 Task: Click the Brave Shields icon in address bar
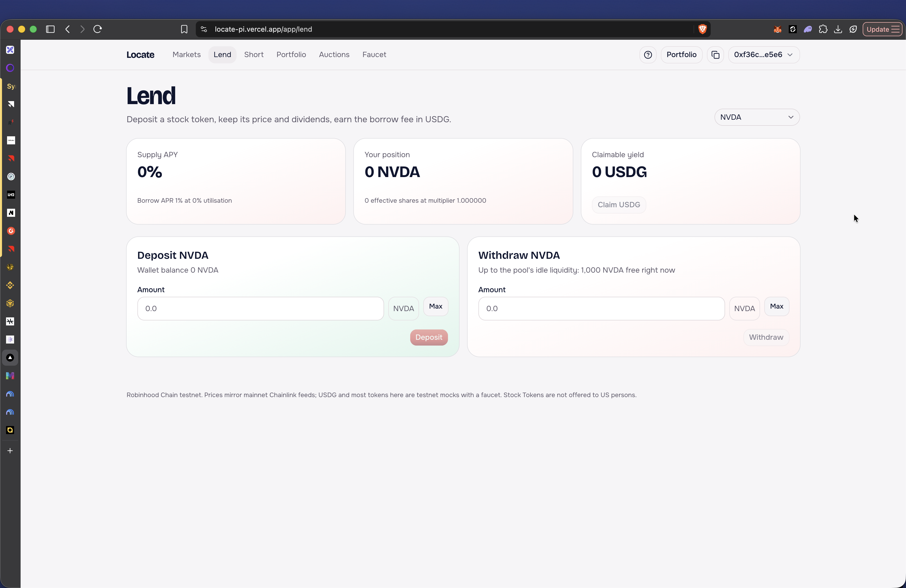tap(702, 29)
